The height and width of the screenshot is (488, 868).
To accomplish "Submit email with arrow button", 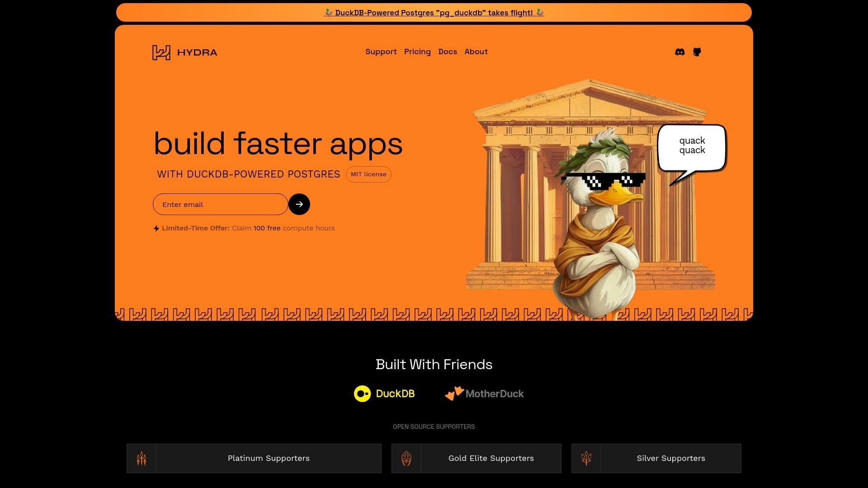I will 299,204.
